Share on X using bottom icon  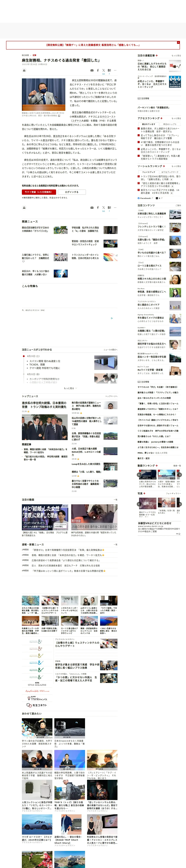coord(104,208)
